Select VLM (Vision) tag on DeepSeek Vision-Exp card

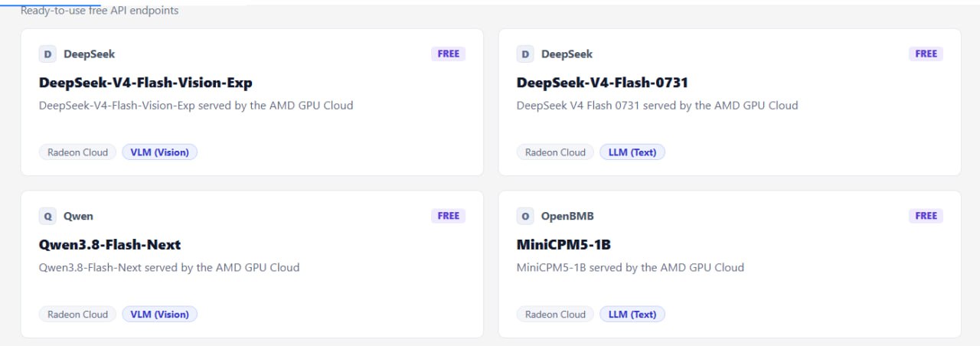[x=159, y=152]
